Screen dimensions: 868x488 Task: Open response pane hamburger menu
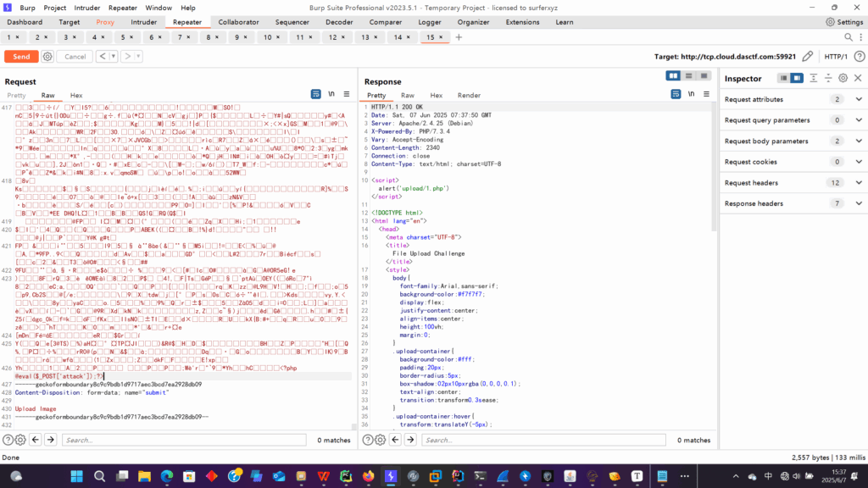coord(706,94)
